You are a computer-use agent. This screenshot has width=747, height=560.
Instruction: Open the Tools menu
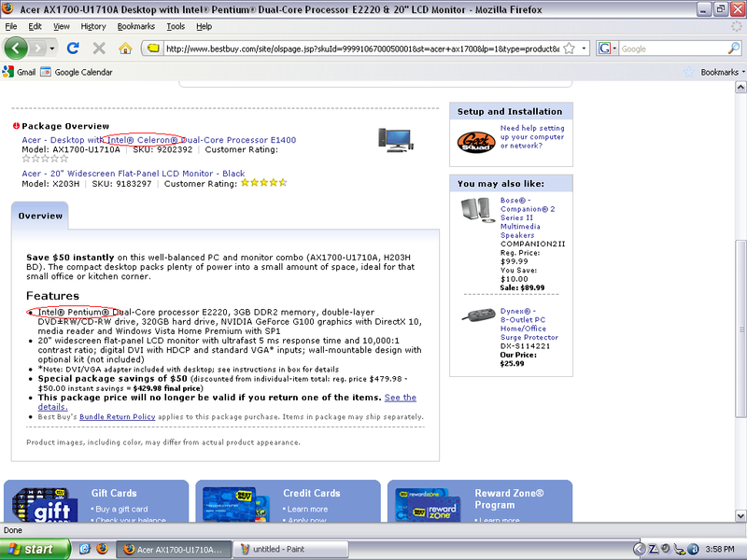(176, 27)
